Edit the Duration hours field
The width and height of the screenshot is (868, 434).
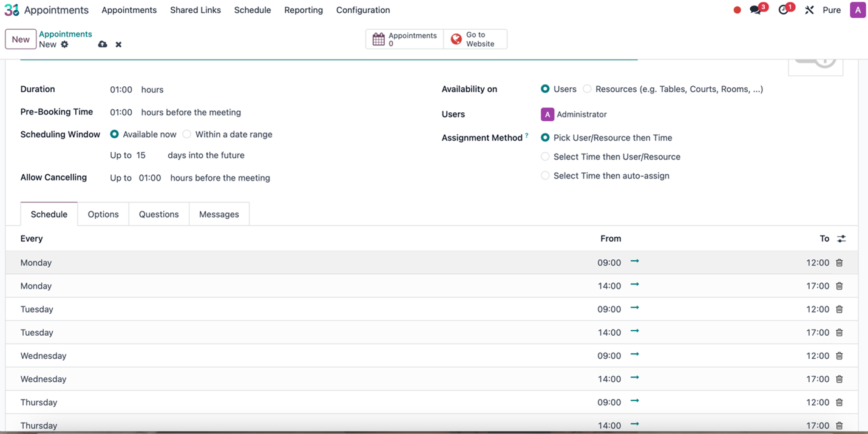point(120,89)
